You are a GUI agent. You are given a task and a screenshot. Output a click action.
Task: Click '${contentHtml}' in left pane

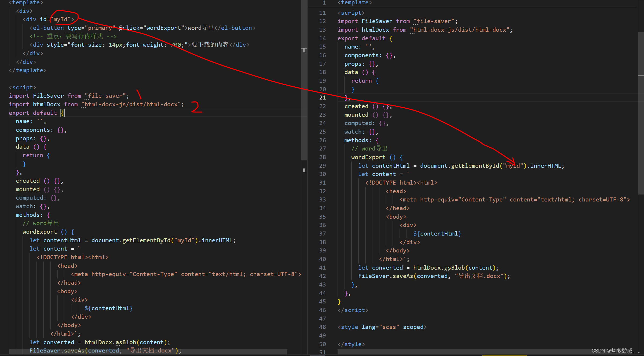click(108, 308)
